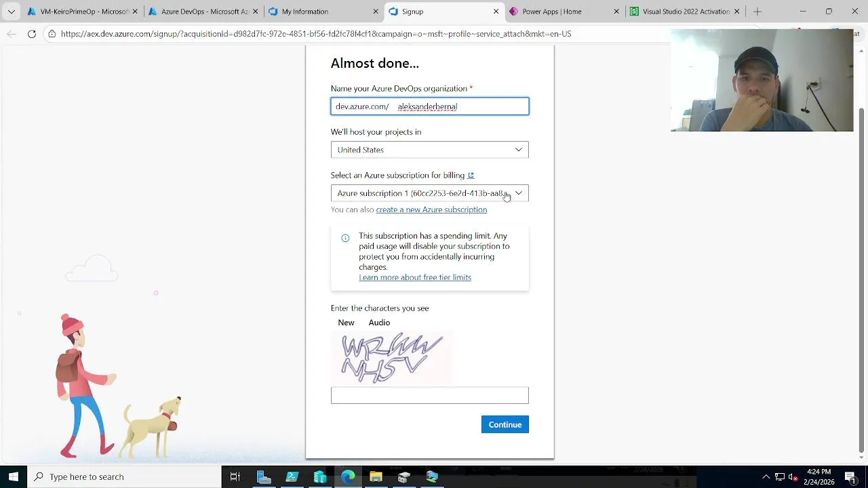This screenshot has width=868, height=488.
Task: Open Task View on the taskbar
Action: pos(235,476)
